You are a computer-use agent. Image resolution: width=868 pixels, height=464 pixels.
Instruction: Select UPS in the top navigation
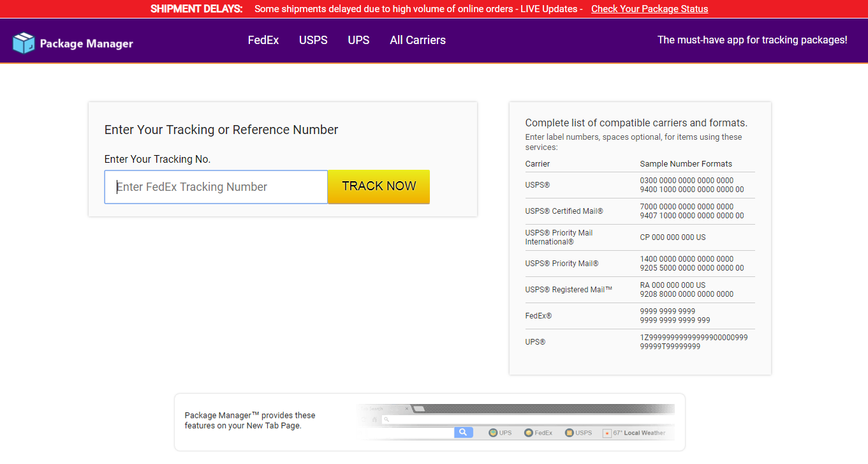[358, 40]
